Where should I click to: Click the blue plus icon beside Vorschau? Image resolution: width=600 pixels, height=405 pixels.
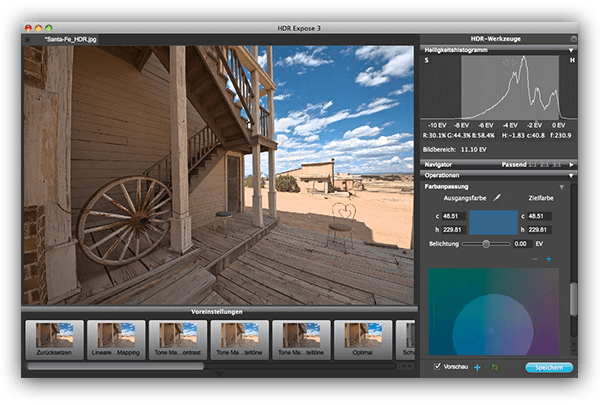(x=477, y=368)
